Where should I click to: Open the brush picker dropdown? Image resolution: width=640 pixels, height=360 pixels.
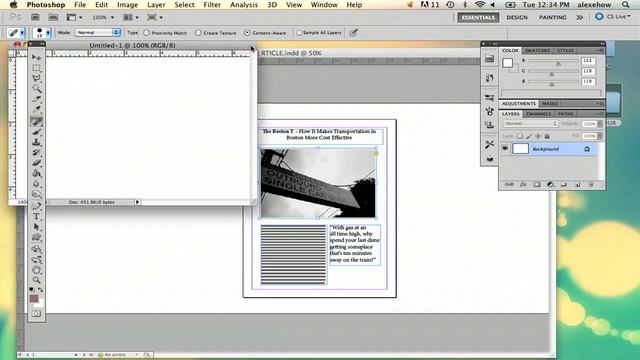[48, 33]
